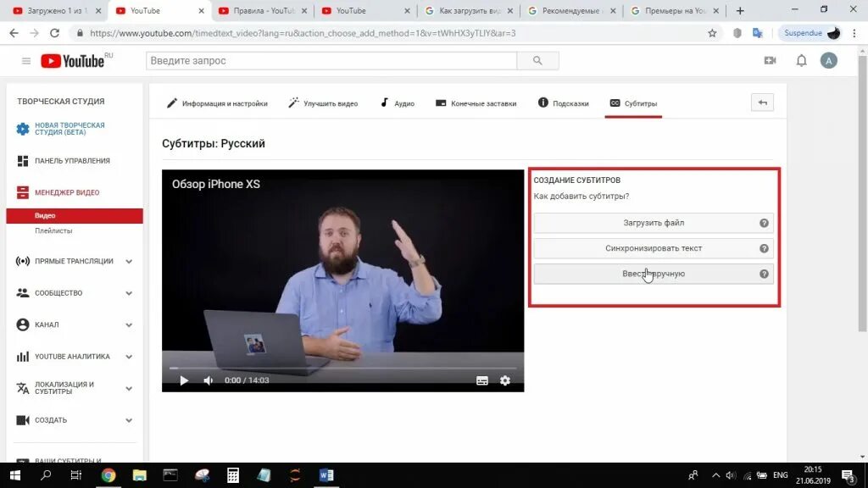Viewport: 868px width, 488px height.
Task: Open the notifications bell
Action: coord(802,60)
